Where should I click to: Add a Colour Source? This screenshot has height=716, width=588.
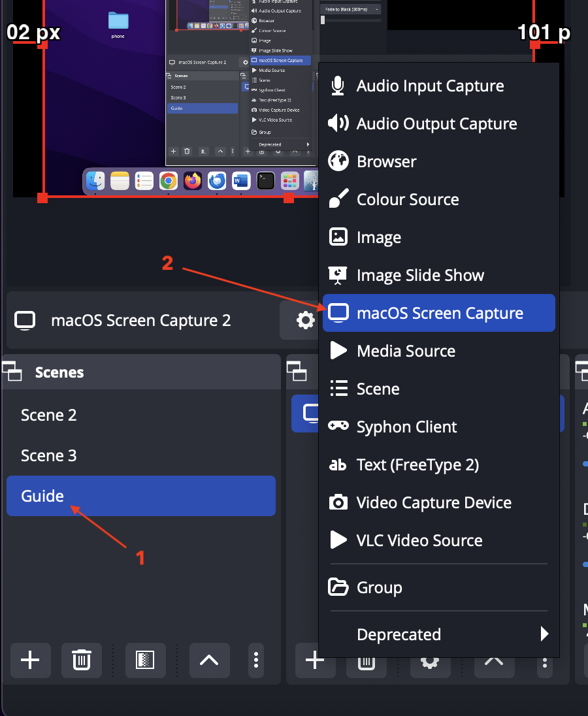tap(439, 199)
